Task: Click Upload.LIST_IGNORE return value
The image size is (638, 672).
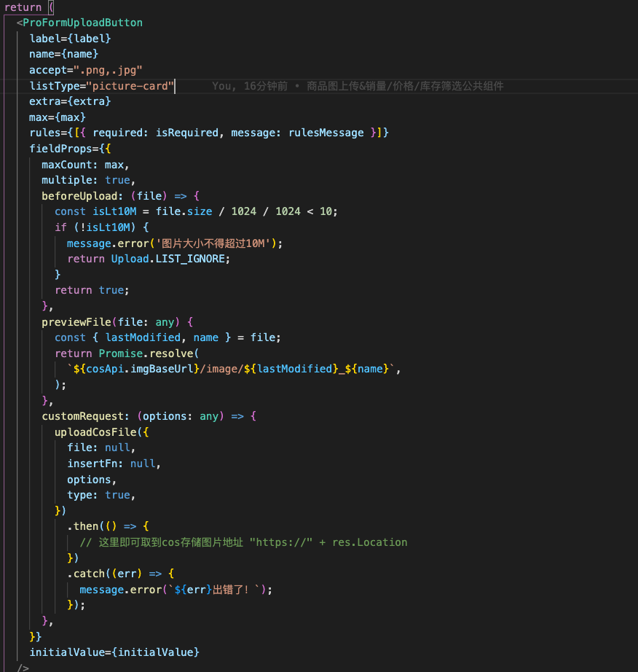Action: pos(168,259)
